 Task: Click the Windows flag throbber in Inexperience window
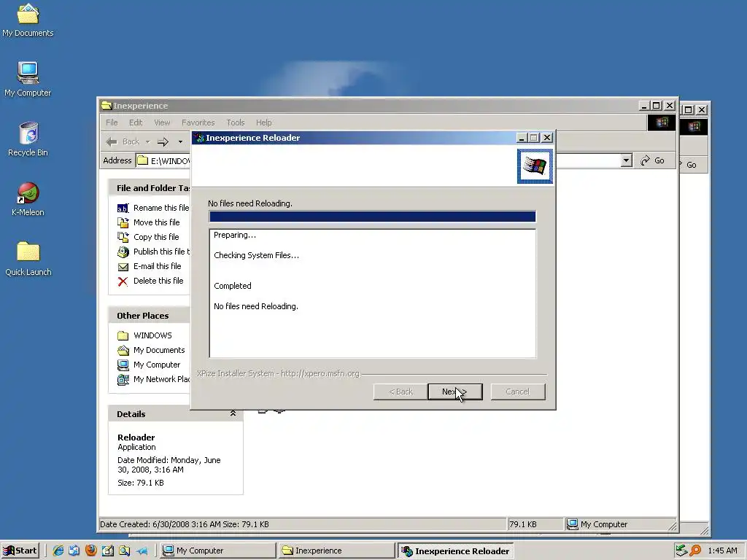661,122
